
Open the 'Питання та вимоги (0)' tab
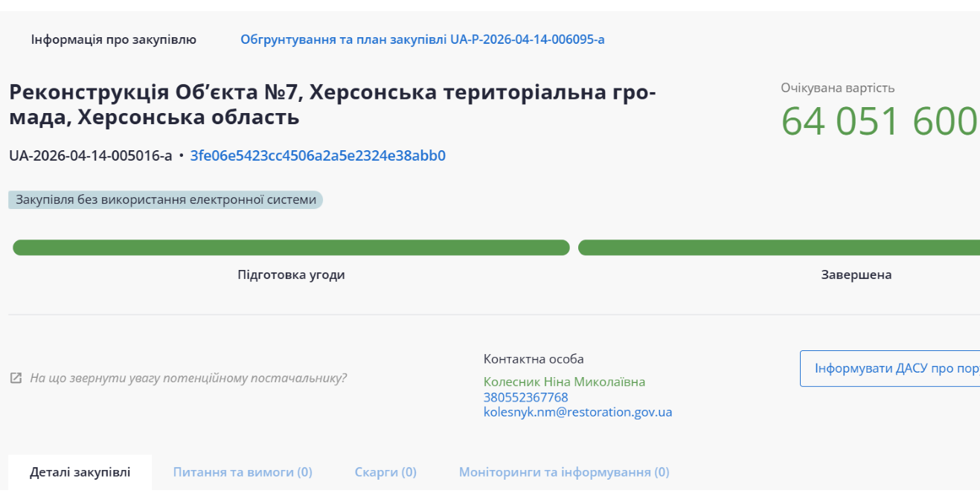[x=243, y=472]
